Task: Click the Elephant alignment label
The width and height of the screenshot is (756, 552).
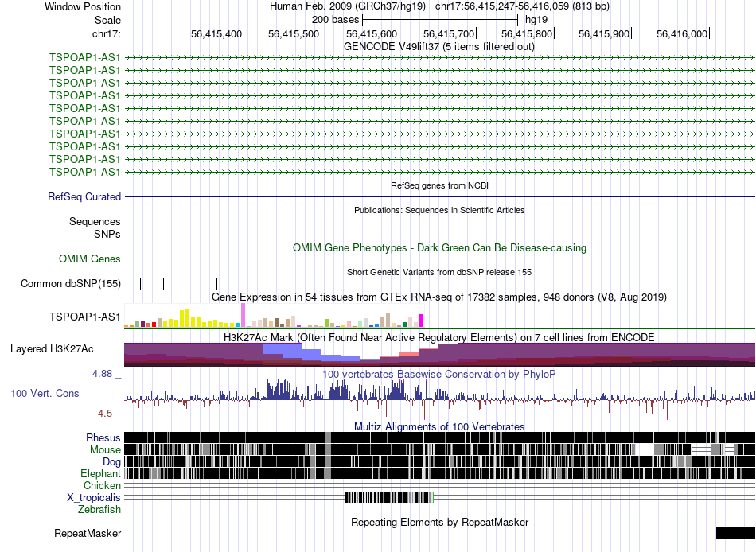Action: pos(101,474)
